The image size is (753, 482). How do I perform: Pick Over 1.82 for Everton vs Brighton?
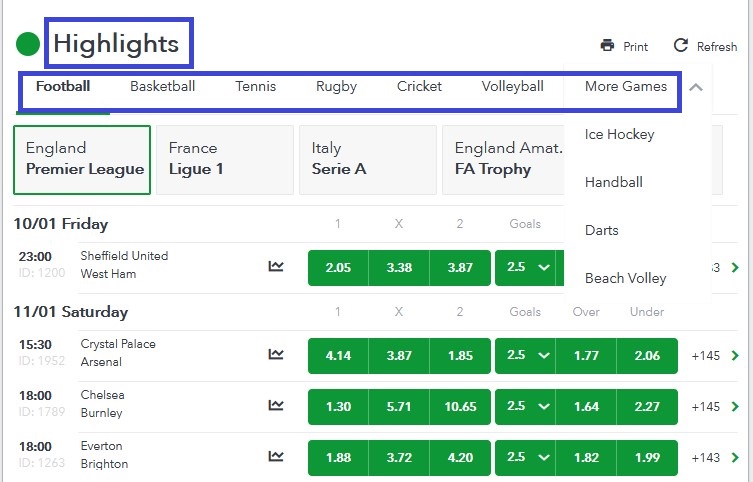[x=586, y=457]
